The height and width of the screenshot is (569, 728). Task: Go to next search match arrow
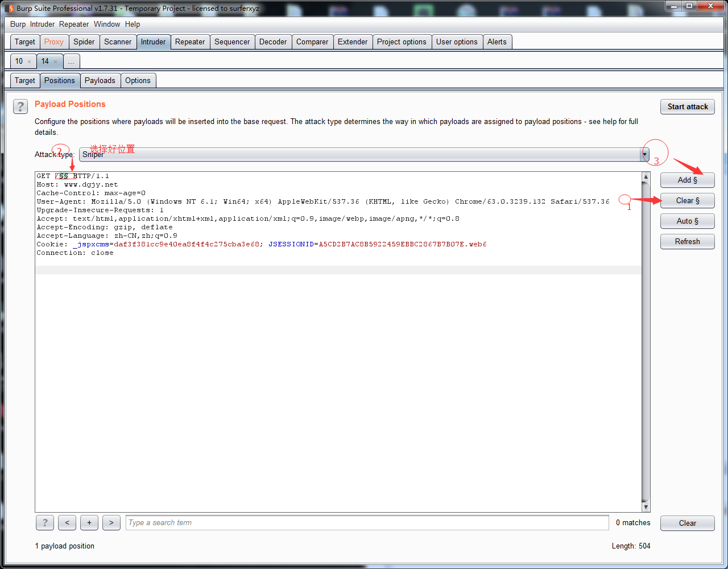(111, 523)
